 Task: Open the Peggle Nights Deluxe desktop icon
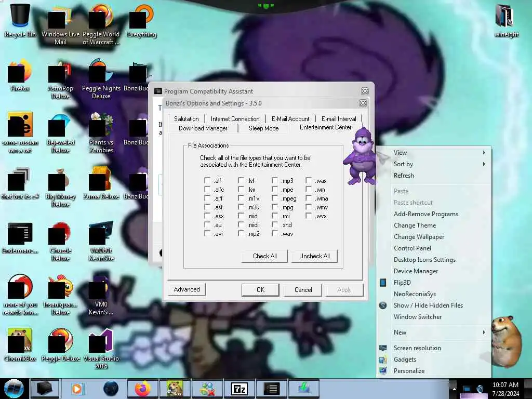[x=101, y=79]
